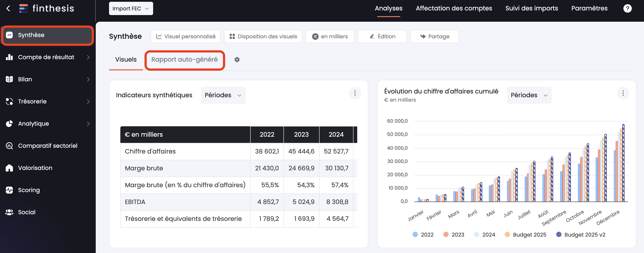Image resolution: width=644 pixels, height=253 pixels.
Task: Click the Compte de résultat bar icon
Action: (10, 57)
